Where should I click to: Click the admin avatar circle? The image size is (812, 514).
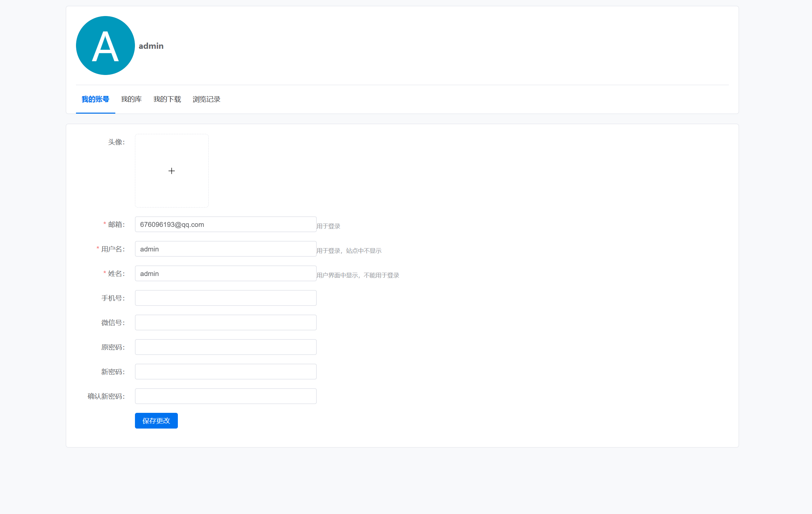pyautogui.click(x=105, y=46)
